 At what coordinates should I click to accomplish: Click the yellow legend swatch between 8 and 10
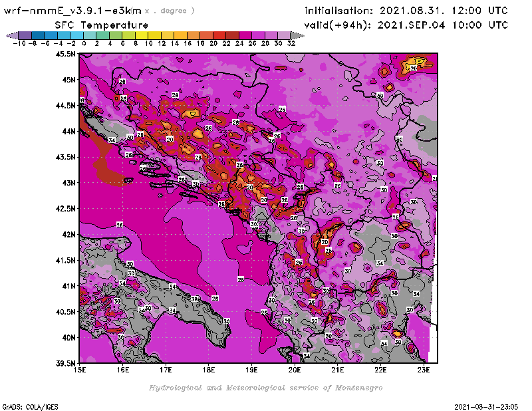coord(142,35)
